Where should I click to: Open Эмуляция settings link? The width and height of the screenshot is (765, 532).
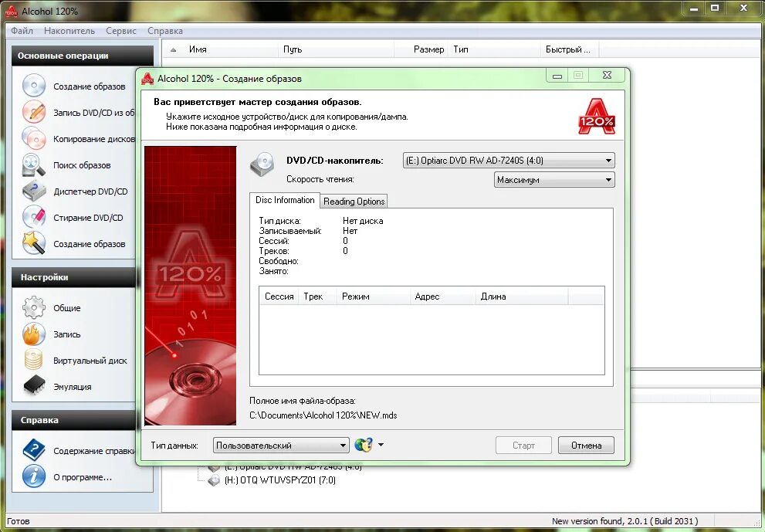(73, 387)
